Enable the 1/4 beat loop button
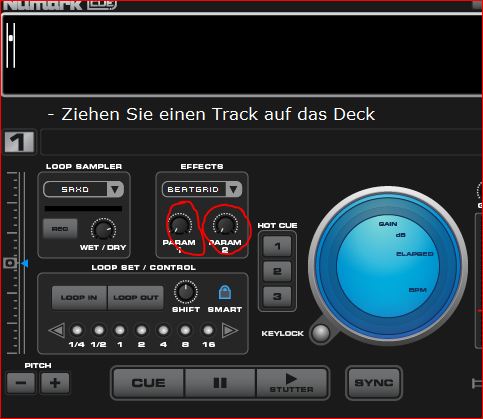Screen dimensions: 483x419 (x=77, y=330)
